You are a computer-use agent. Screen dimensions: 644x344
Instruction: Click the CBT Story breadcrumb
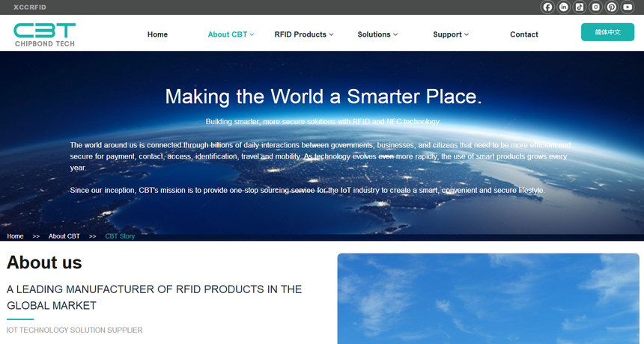pyautogui.click(x=120, y=236)
